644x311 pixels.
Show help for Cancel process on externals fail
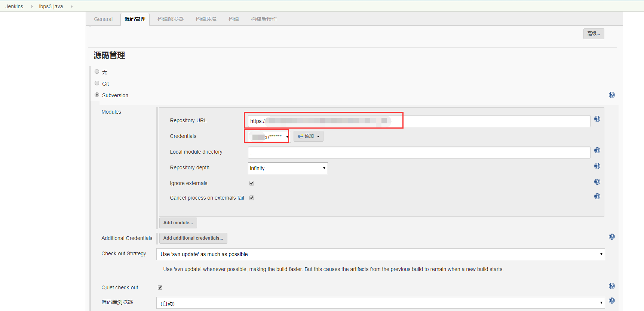click(597, 196)
